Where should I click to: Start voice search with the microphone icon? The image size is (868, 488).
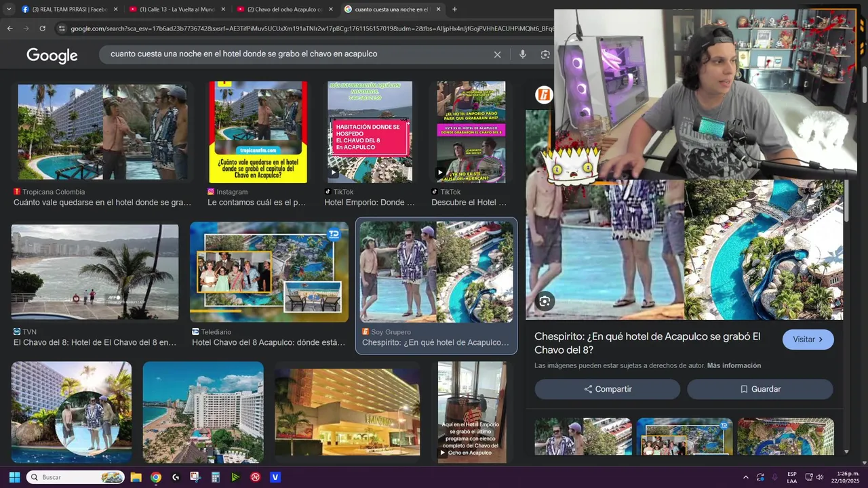(522, 54)
